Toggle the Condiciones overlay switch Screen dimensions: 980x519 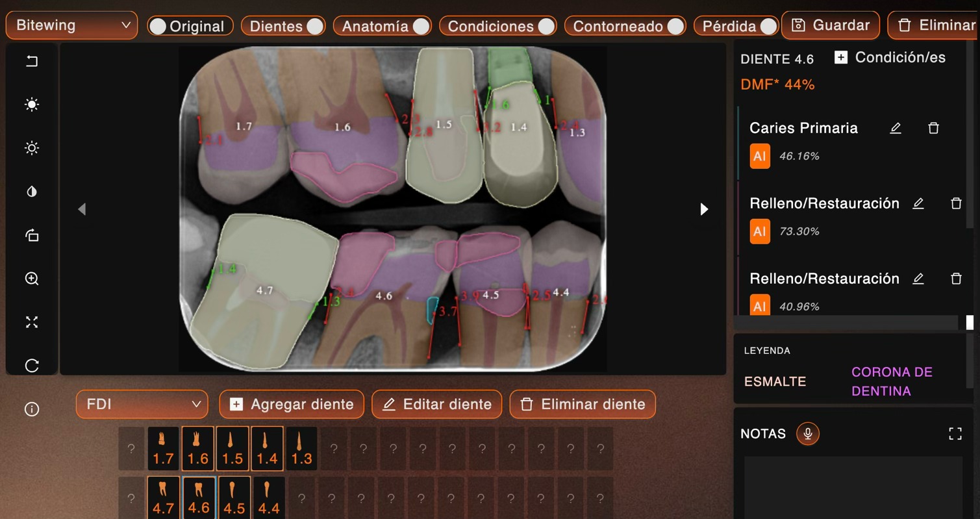click(x=546, y=26)
